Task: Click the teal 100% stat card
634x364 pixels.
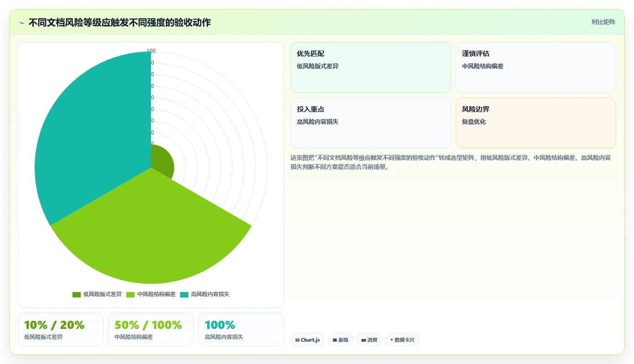Action: [x=241, y=329]
